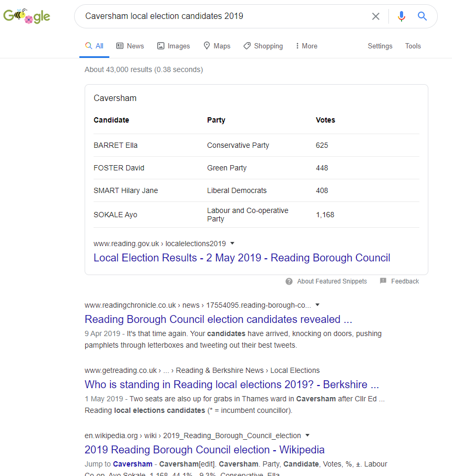Click the About 43,000 results text

point(144,69)
